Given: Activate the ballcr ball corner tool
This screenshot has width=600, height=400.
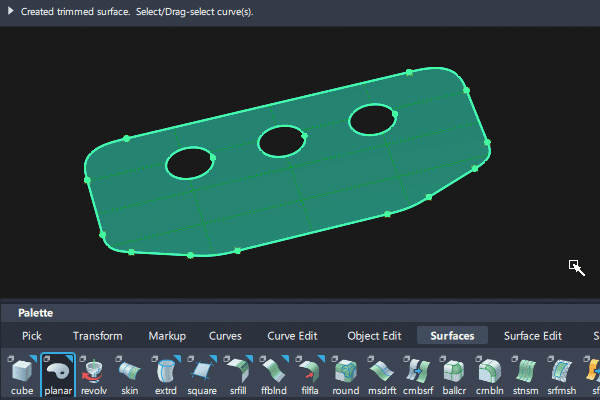Looking at the screenshot, I should click(454, 375).
